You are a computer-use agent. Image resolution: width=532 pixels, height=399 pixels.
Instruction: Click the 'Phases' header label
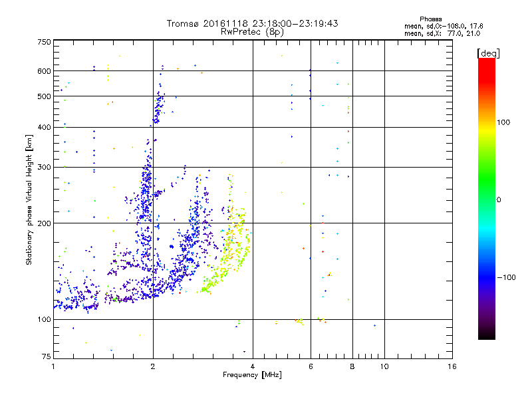(430, 19)
